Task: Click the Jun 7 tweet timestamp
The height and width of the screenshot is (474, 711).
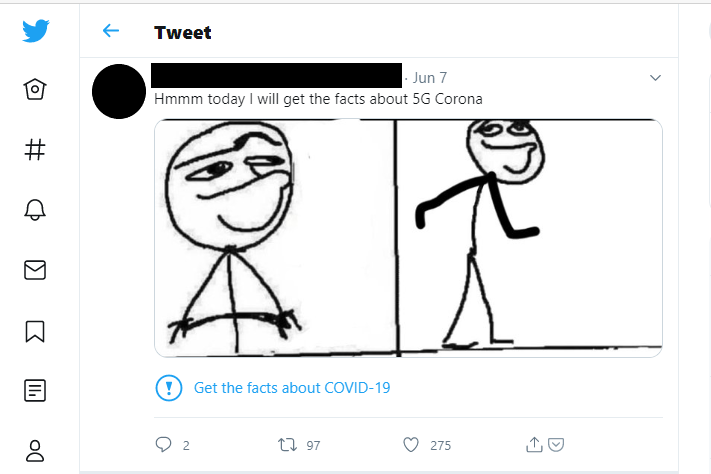Action: click(x=430, y=78)
